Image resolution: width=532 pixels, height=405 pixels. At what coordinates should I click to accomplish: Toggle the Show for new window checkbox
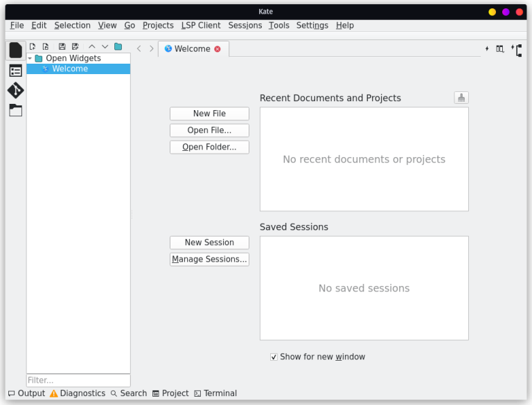pos(274,357)
